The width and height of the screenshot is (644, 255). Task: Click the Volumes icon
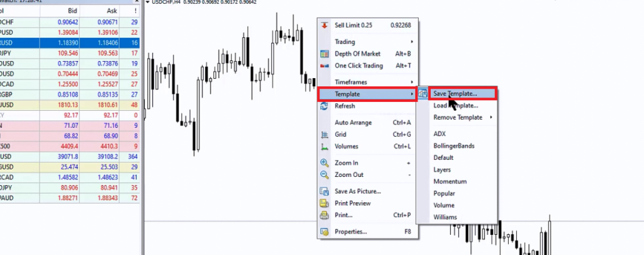point(325,146)
